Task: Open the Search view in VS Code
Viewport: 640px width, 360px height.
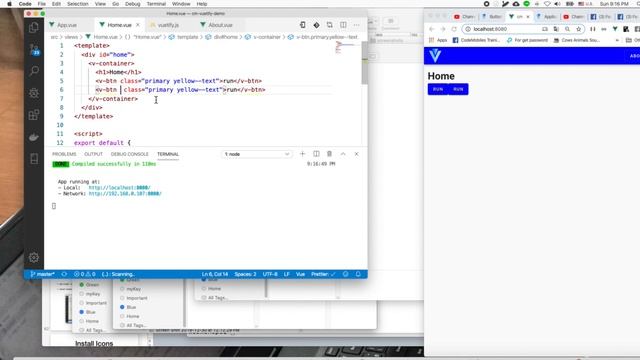Action: point(34,71)
